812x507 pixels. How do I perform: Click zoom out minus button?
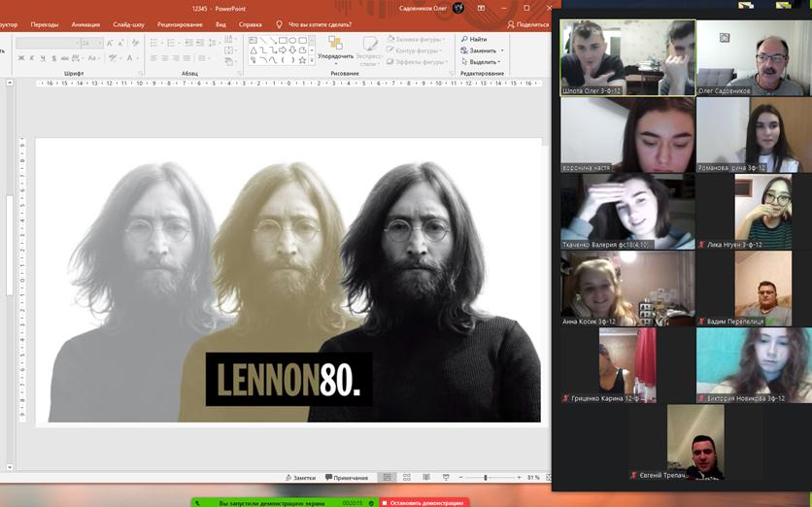pyautogui.click(x=461, y=478)
